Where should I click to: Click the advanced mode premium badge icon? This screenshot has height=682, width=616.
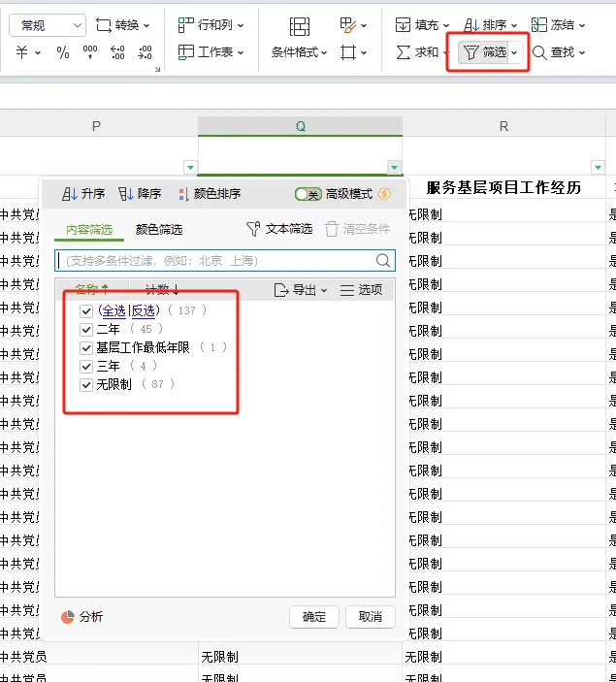click(x=384, y=194)
